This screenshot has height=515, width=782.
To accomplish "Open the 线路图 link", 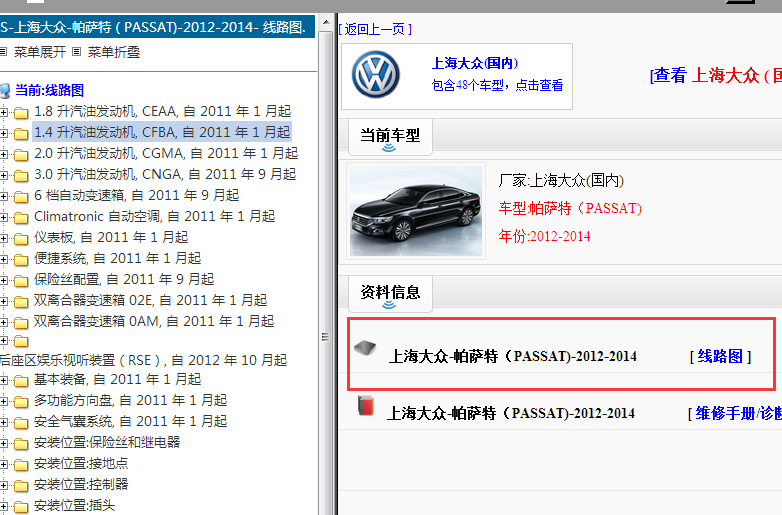I will pos(720,356).
